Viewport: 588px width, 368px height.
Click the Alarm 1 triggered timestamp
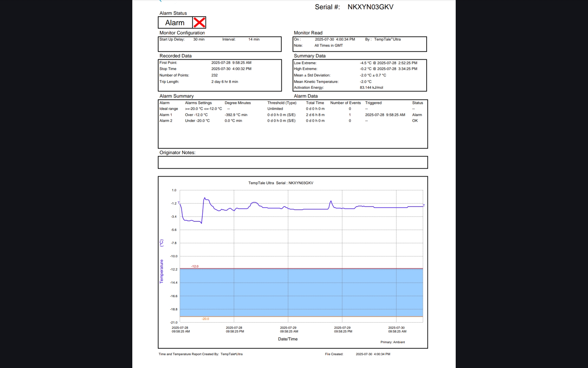pyautogui.click(x=385, y=115)
